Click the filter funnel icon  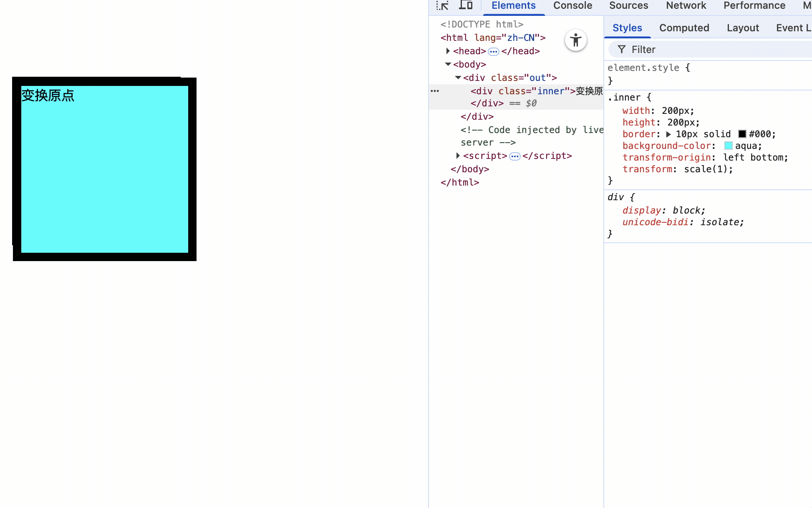tap(622, 50)
